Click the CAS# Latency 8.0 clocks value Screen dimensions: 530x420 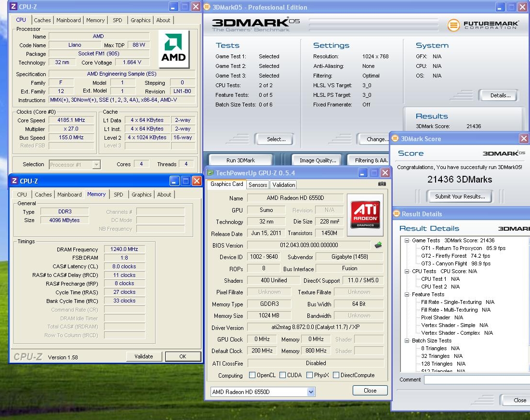pos(124,266)
